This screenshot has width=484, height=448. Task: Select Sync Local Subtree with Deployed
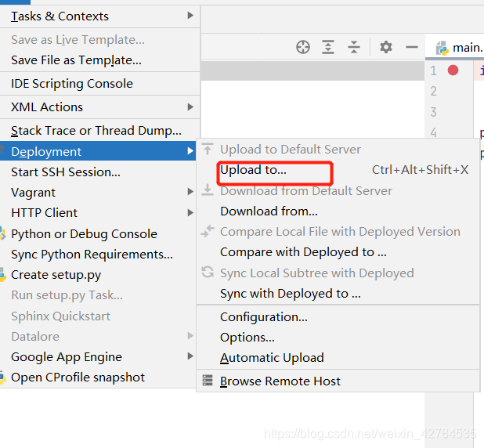pos(338,273)
